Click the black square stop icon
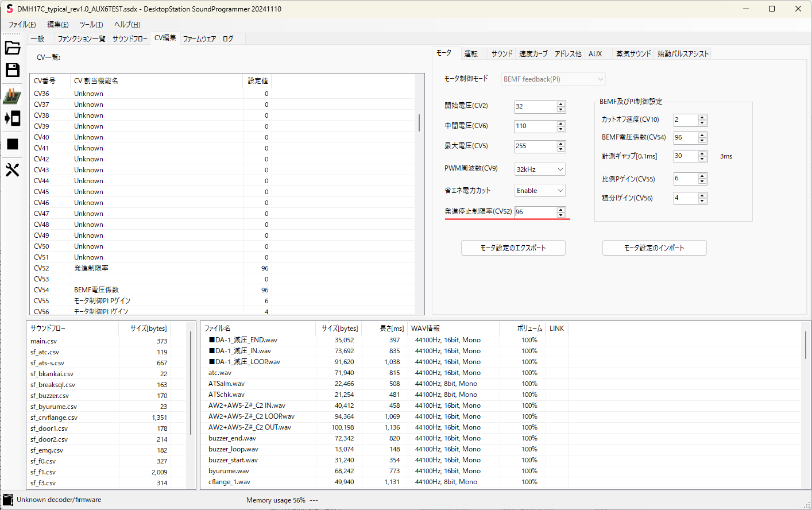Image resolution: width=812 pixels, height=510 pixels. (13, 144)
